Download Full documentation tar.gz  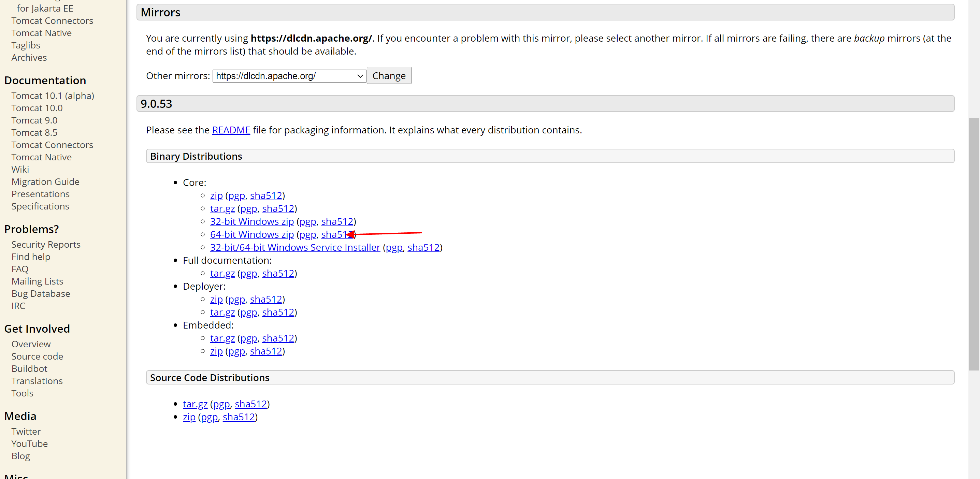pos(222,273)
